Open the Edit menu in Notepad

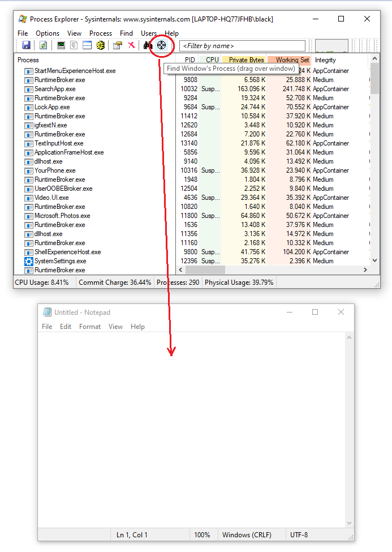click(x=66, y=327)
